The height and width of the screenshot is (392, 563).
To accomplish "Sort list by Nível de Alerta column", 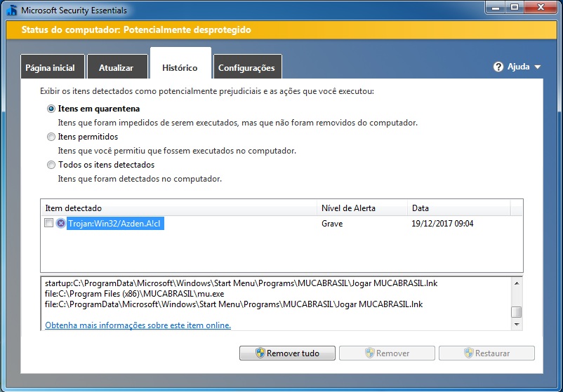I will 362,208.
